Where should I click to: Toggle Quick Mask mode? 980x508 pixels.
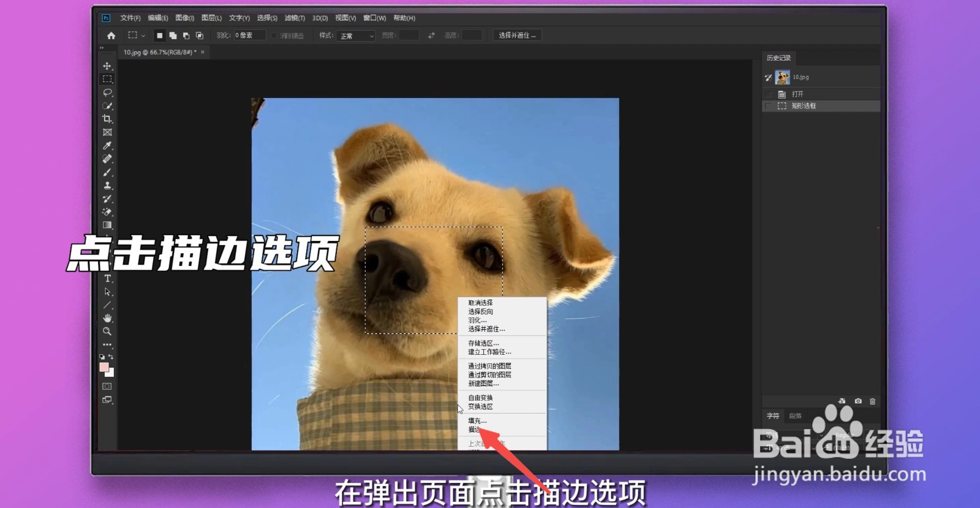[107, 387]
